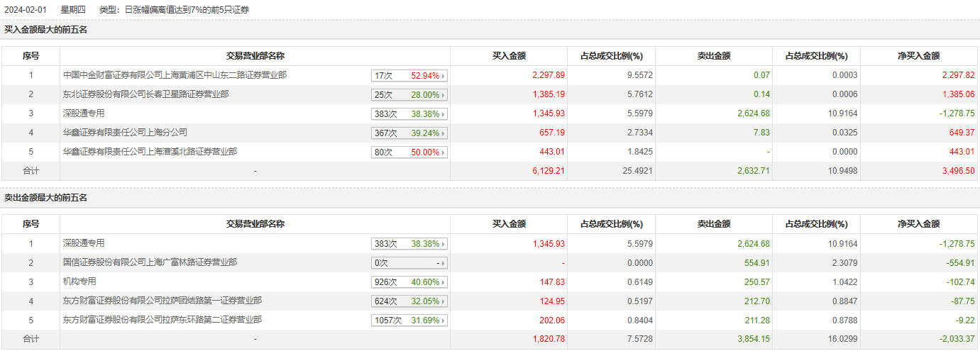Expand the 25次 28.00% stats box
Screen dimensions: 980x351
(409, 95)
